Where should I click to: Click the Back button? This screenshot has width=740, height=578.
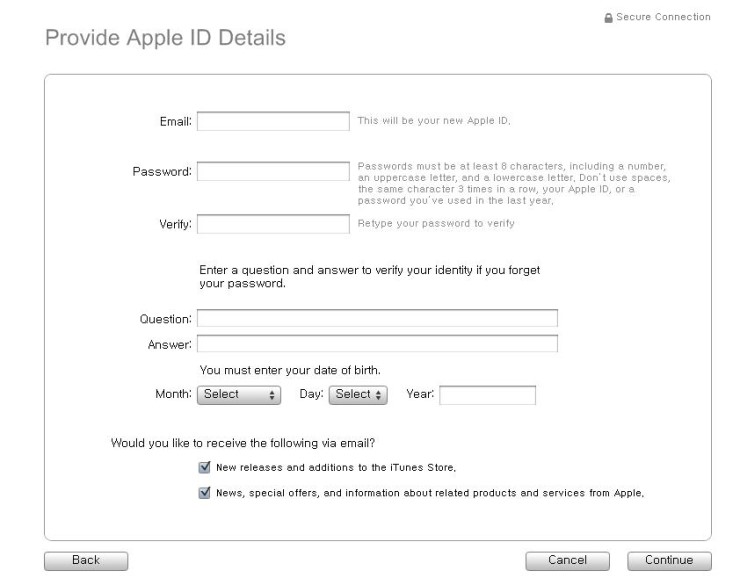click(x=86, y=561)
